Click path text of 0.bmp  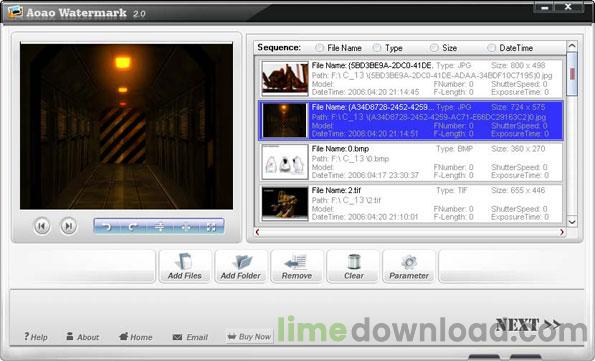click(x=350, y=159)
